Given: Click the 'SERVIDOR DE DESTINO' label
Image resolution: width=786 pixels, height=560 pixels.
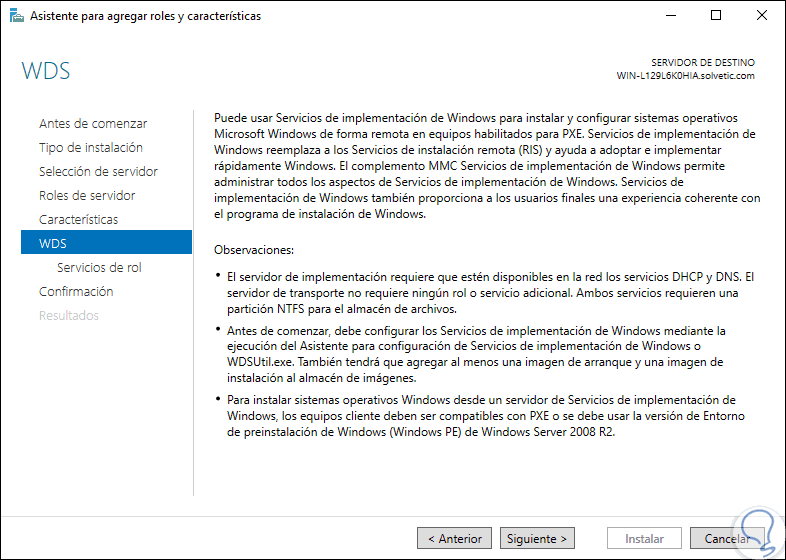Looking at the screenshot, I should tap(703, 63).
